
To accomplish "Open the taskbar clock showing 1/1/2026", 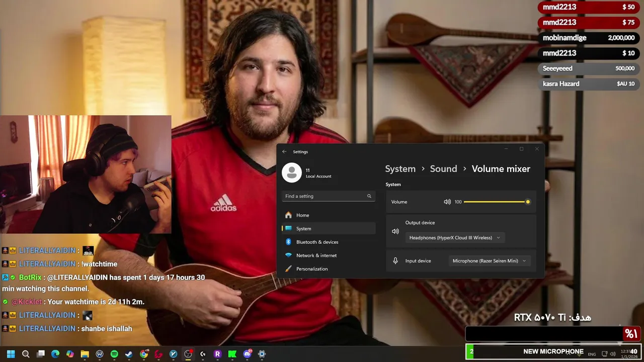I will [x=629, y=354].
